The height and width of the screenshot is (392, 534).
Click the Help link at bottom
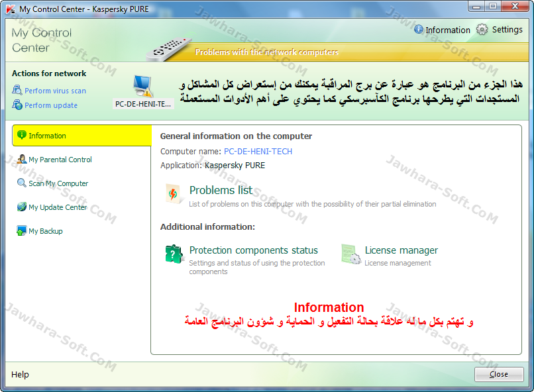[x=20, y=375]
